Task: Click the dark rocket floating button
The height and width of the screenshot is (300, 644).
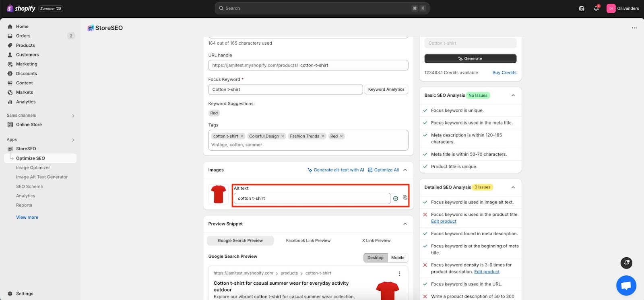Action: click(626, 263)
